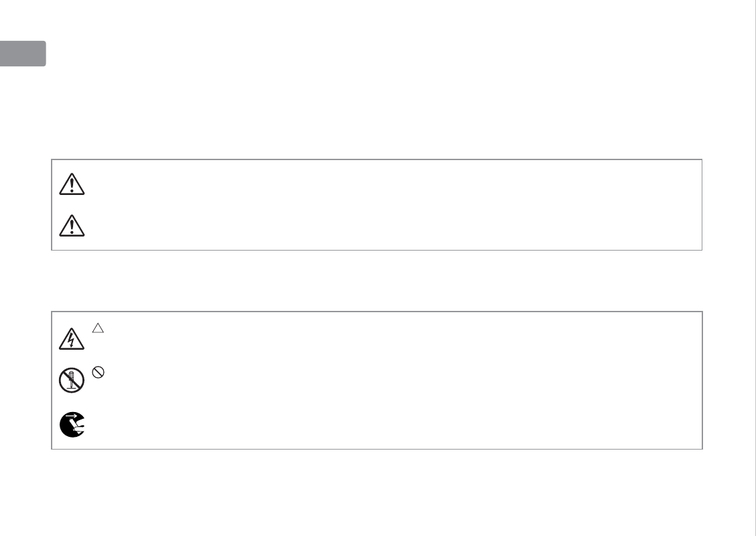This screenshot has height=536, width=756.
Task: Click blank row right of unplug icon
Action: (x=389, y=425)
